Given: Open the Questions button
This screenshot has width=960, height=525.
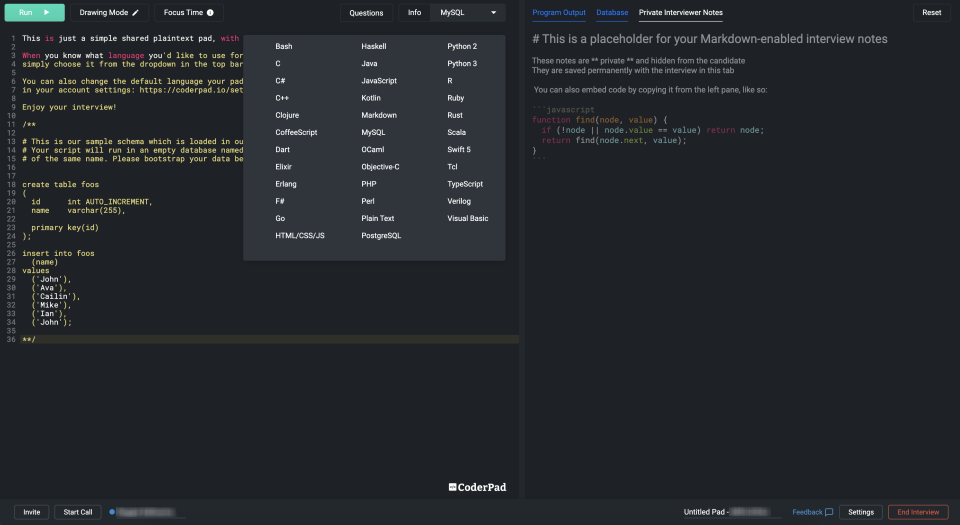Looking at the screenshot, I should [x=366, y=13].
